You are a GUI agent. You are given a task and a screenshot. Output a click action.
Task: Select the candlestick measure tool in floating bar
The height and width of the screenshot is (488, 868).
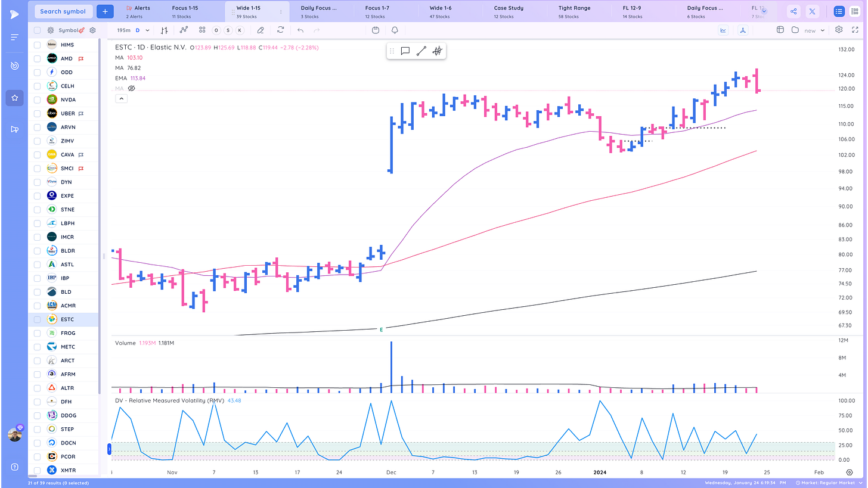click(x=437, y=51)
